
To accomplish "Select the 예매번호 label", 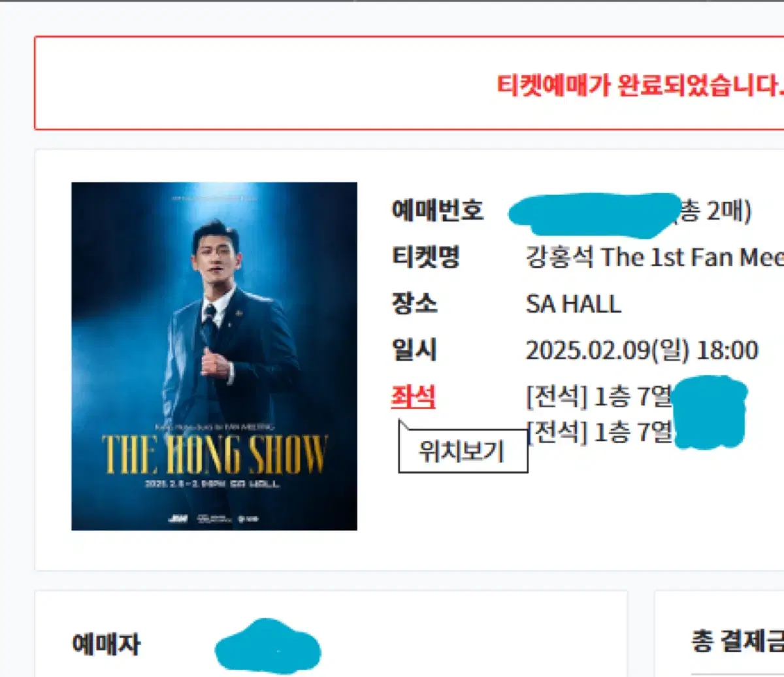I will click(x=437, y=210).
